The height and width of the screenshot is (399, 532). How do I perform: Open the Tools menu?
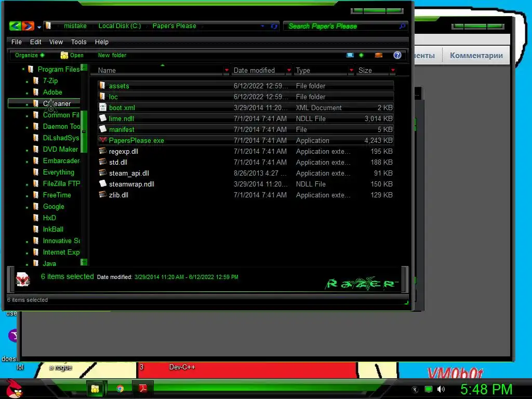[x=79, y=42]
